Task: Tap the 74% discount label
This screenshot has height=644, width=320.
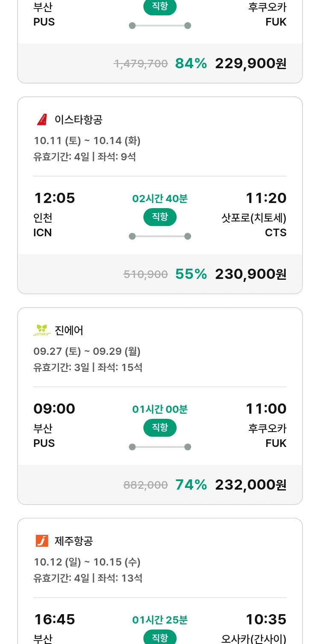Action: point(191,484)
